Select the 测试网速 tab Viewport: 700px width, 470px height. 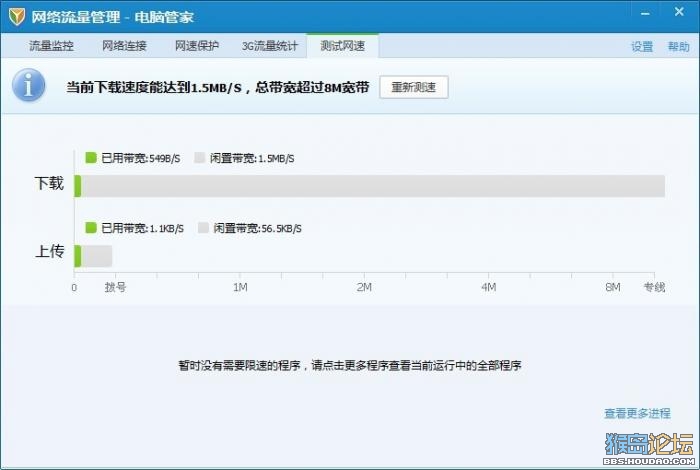(342, 46)
